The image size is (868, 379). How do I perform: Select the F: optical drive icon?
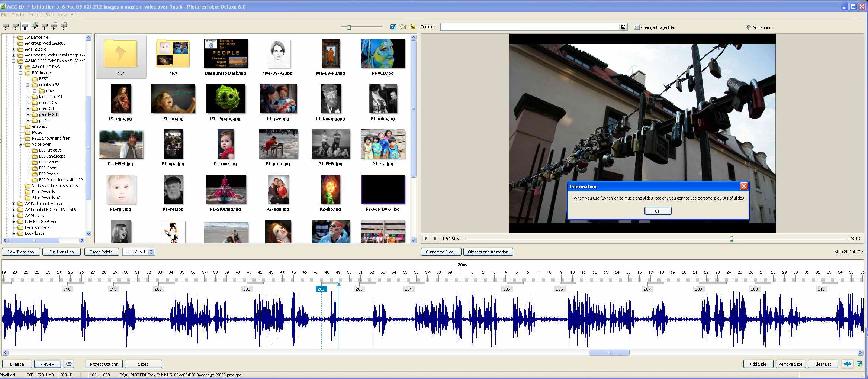35,26
